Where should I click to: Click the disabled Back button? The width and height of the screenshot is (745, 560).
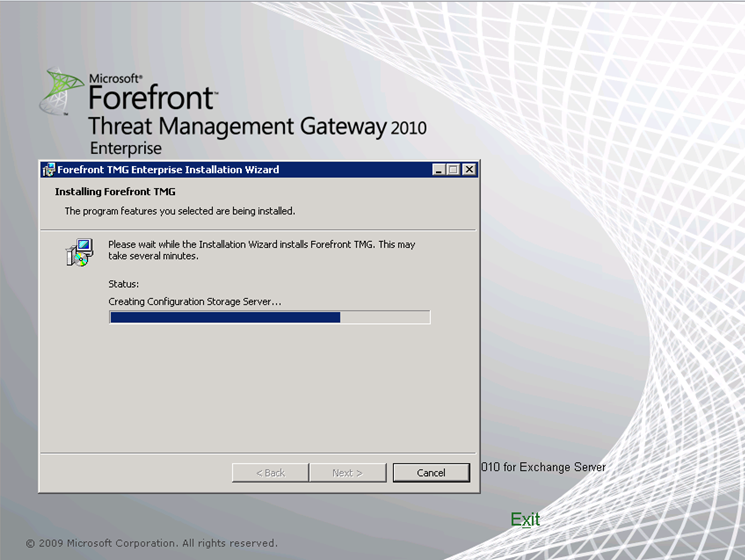coord(270,473)
